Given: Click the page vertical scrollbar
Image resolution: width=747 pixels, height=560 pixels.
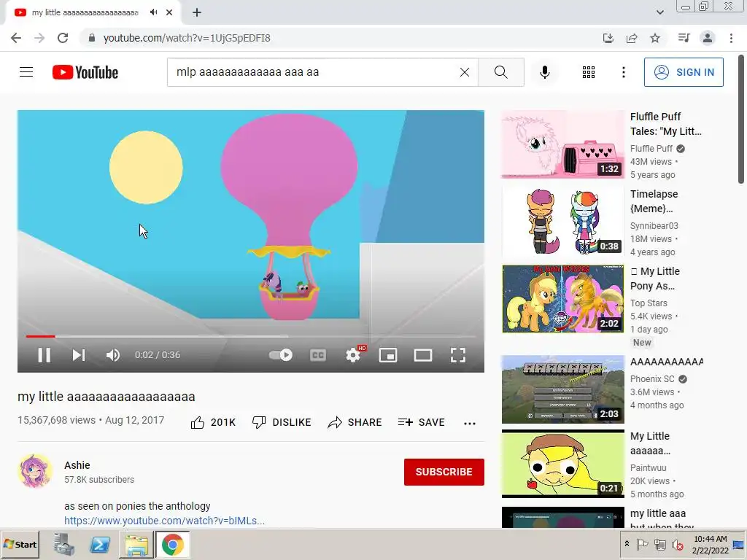Looking at the screenshot, I should coord(740,119).
